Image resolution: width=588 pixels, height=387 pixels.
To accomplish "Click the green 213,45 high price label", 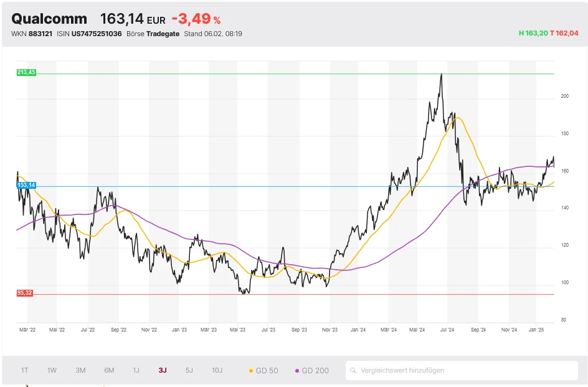I will coord(26,73).
